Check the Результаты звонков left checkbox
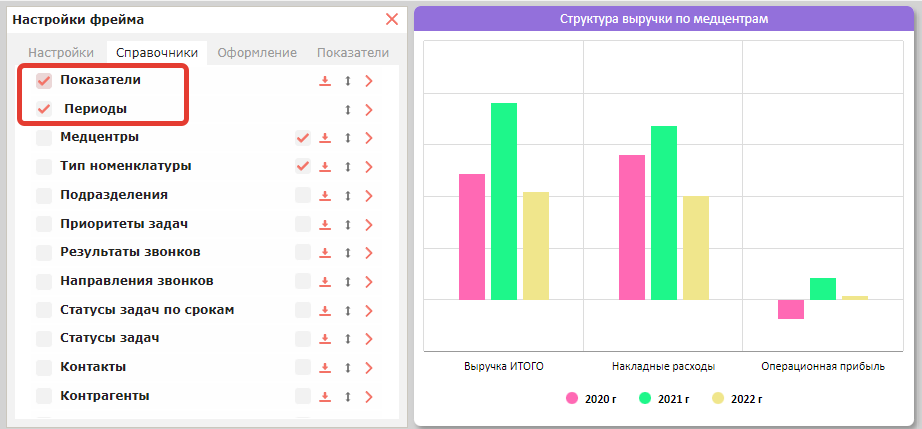922x429 pixels. point(44,253)
